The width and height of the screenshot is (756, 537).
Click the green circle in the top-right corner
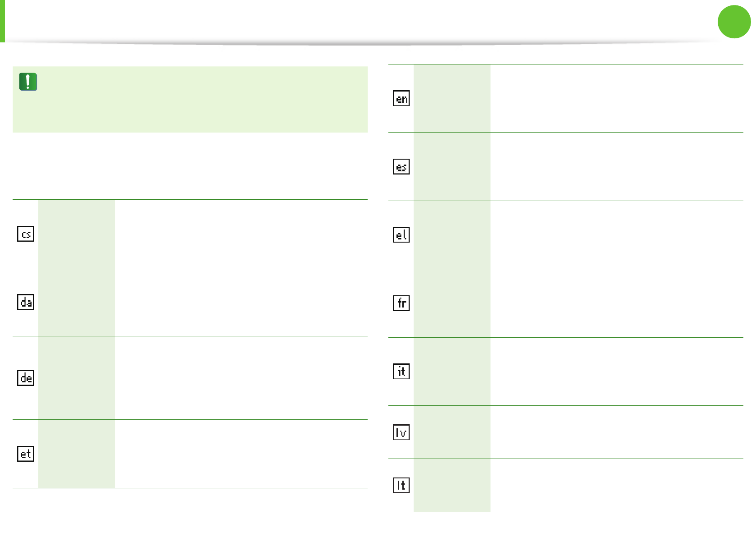click(734, 22)
